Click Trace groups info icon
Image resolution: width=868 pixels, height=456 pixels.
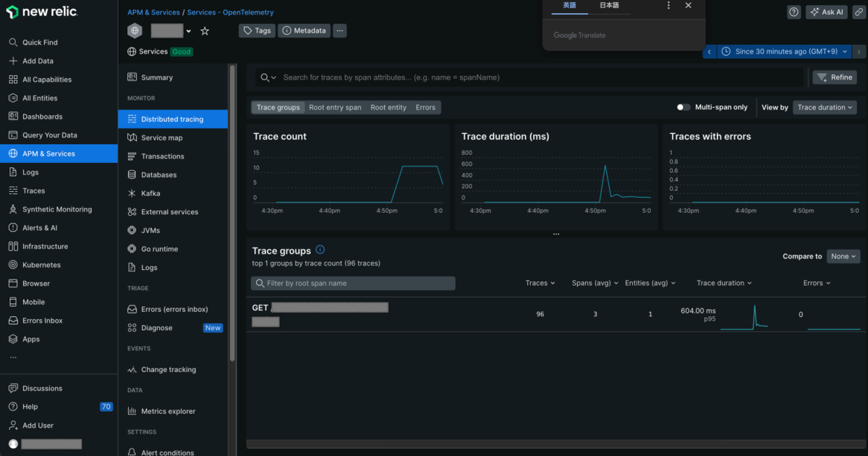click(320, 250)
